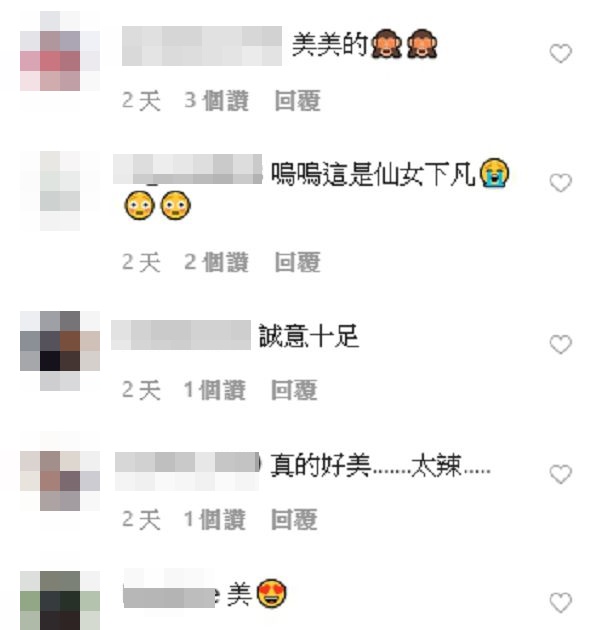Open the 2 個讚 likes list
The height and width of the screenshot is (630, 616).
216,262
